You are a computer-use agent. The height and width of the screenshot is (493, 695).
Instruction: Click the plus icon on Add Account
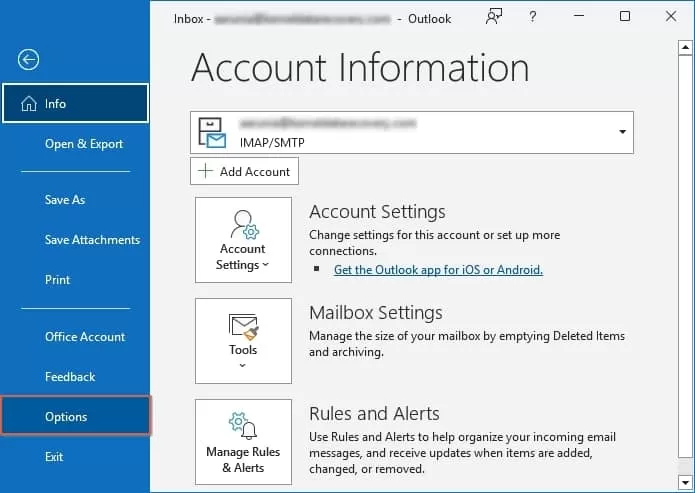[205, 171]
